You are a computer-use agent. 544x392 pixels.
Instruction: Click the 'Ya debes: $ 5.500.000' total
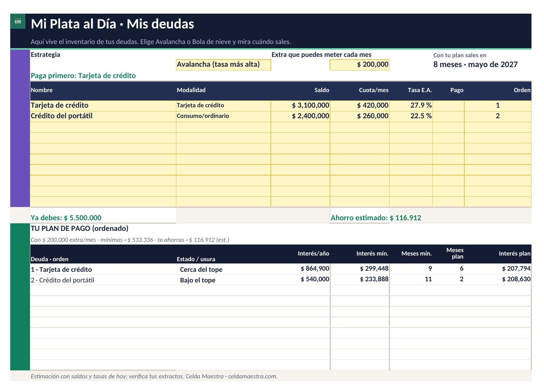[x=66, y=218]
